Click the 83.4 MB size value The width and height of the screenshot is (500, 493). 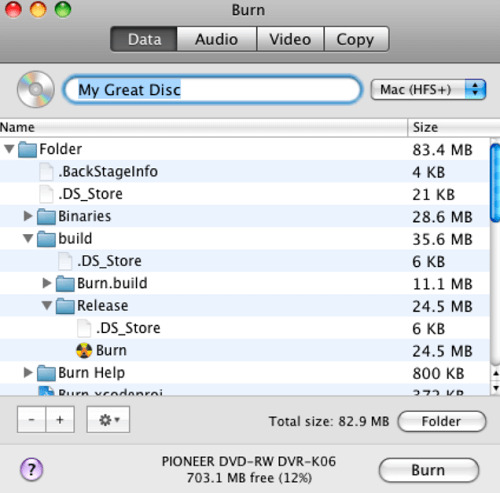[x=443, y=150]
